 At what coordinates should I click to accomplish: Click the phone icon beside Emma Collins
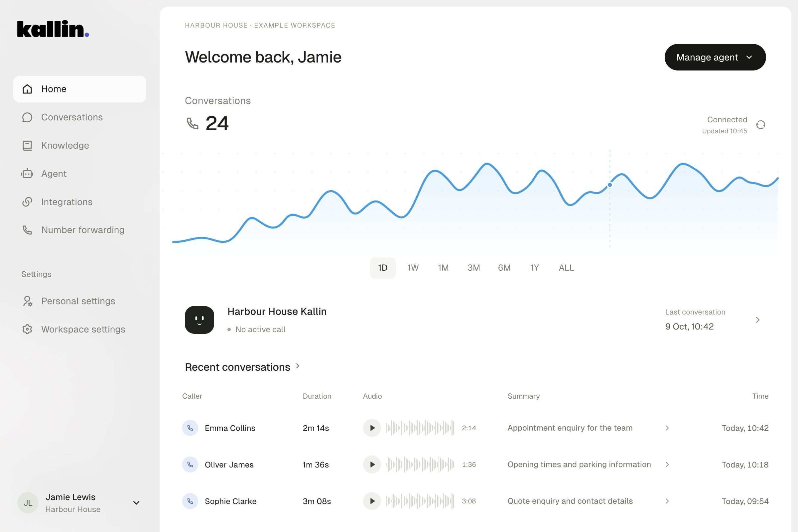[x=190, y=428]
